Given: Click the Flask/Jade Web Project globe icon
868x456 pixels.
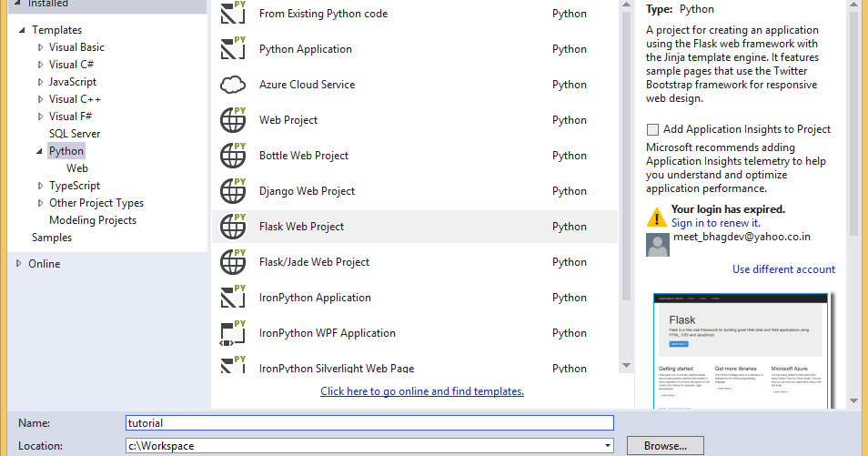Looking at the screenshot, I should click(233, 261).
